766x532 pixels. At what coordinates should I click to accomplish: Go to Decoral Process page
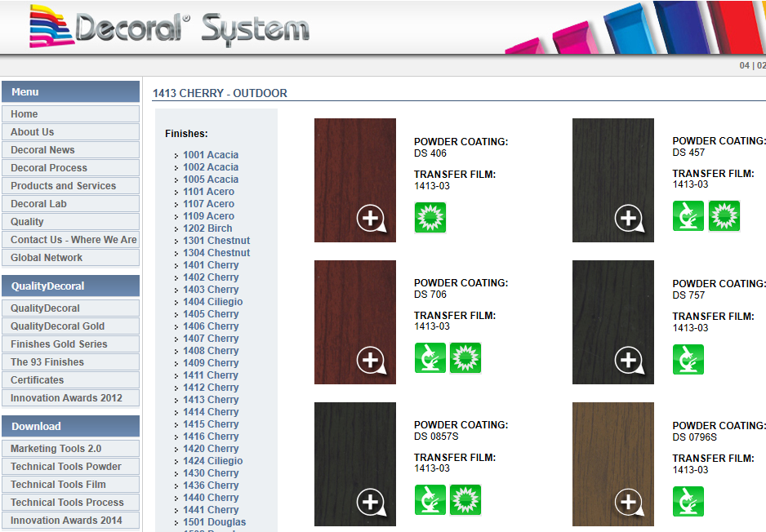pos(70,168)
